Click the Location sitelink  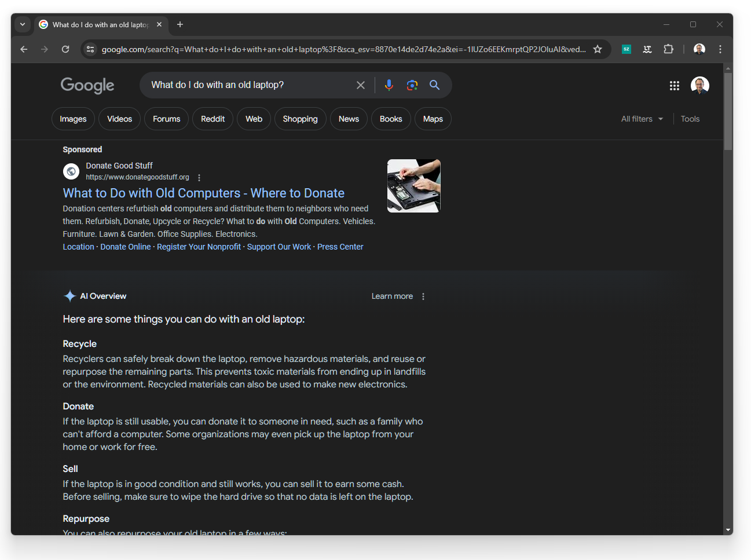click(x=78, y=247)
